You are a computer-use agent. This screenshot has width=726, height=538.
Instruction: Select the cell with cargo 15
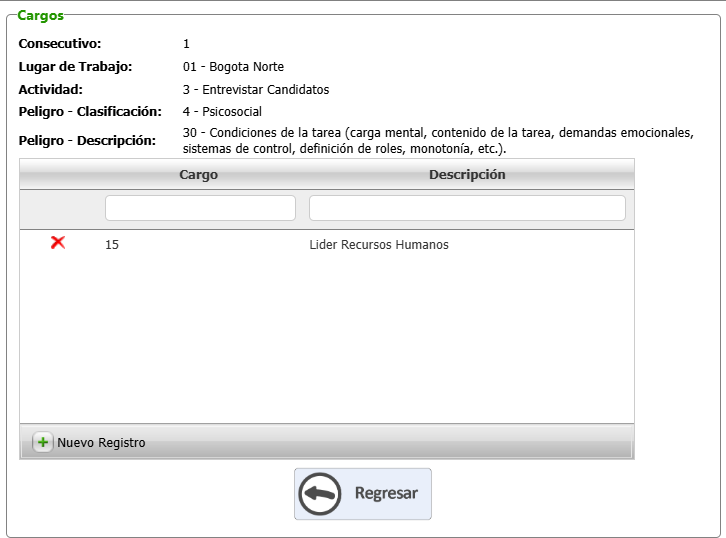[x=112, y=245]
